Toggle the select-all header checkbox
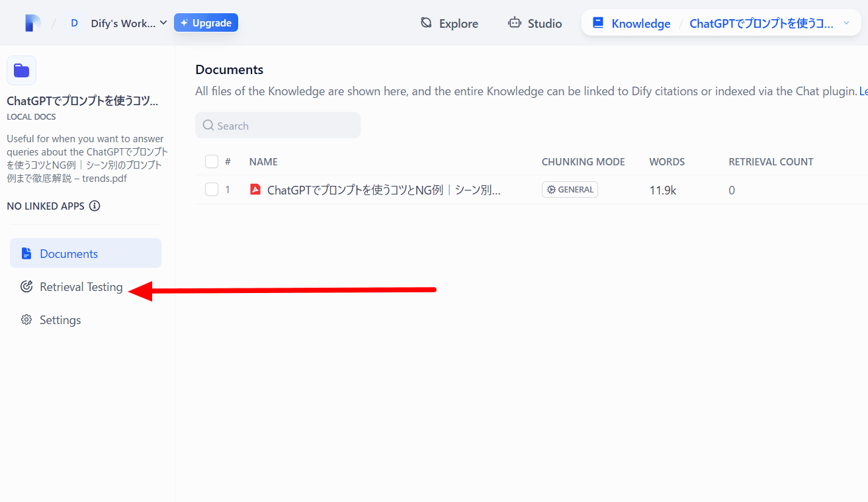Image resolution: width=868 pixels, height=502 pixels. (x=212, y=161)
